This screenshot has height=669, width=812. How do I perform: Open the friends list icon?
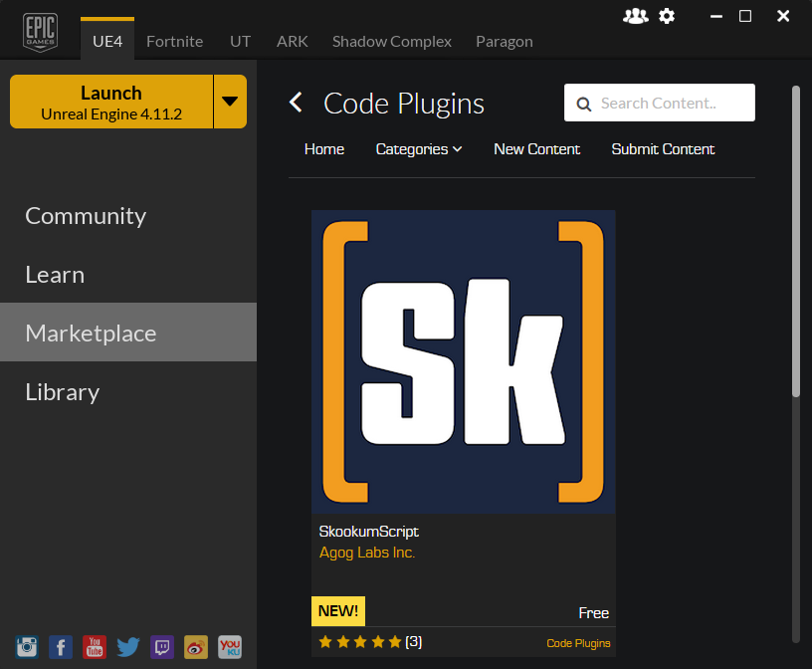point(636,16)
